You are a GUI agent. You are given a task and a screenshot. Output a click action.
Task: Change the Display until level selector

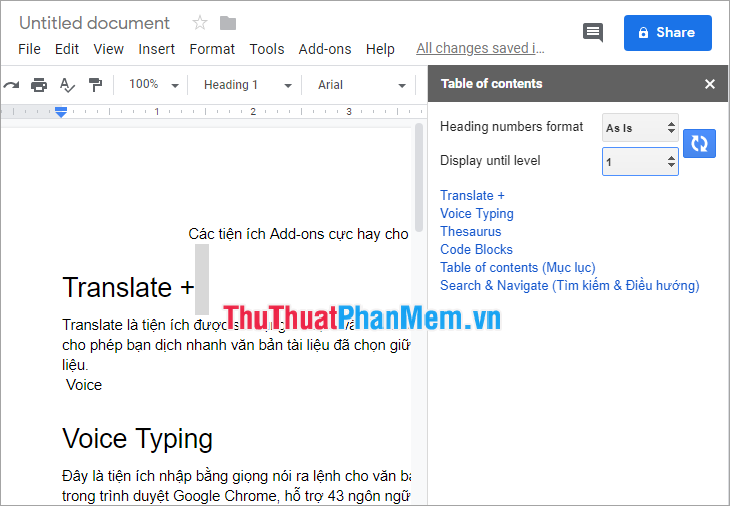pyautogui.click(x=640, y=162)
